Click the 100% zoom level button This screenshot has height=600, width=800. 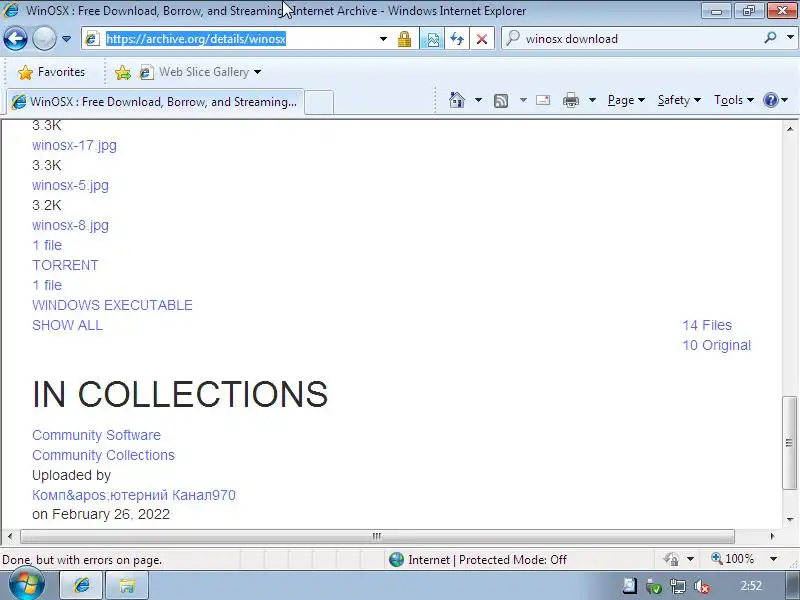click(x=733, y=559)
